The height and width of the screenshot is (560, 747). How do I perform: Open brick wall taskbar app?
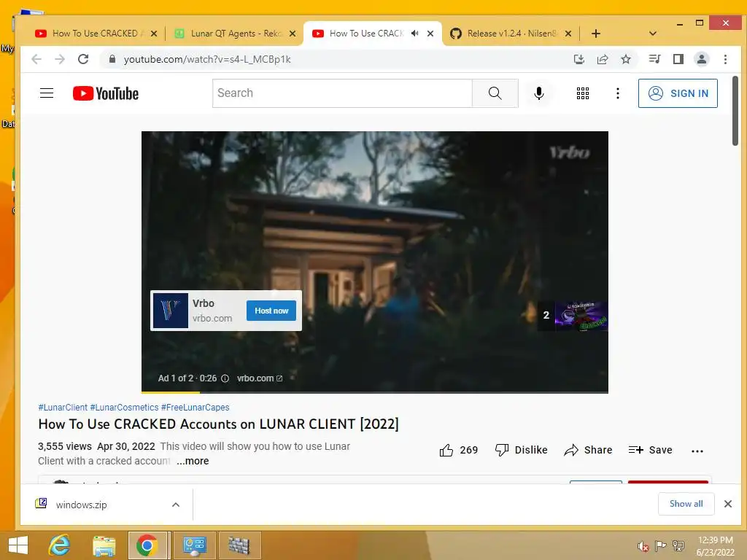click(x=239, y=545)
